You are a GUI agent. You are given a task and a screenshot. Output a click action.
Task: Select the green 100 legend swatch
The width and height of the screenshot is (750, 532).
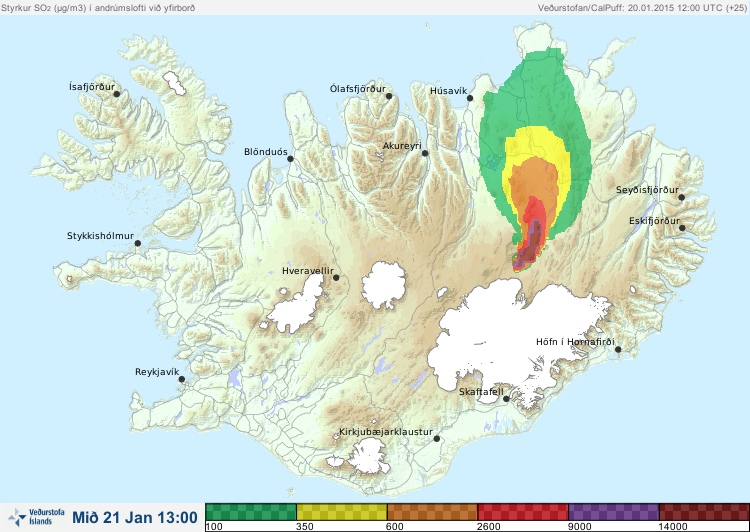click(251, 512)
